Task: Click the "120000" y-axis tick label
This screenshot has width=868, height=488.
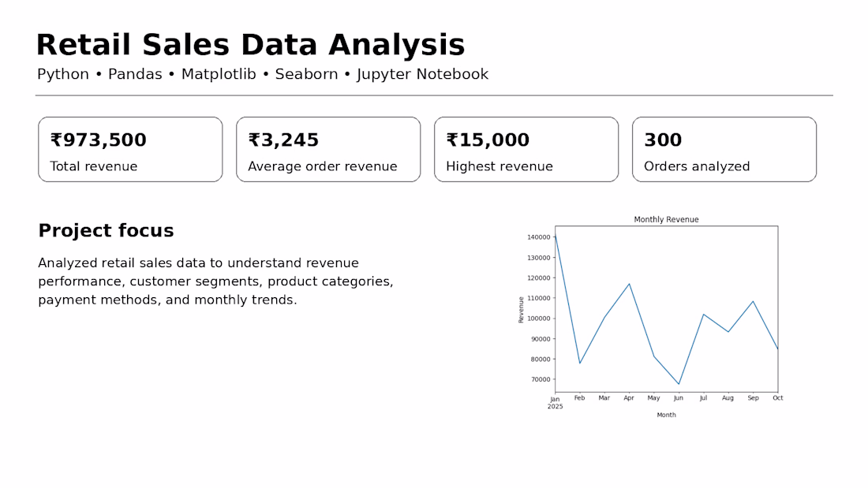Action: (539, 278)
